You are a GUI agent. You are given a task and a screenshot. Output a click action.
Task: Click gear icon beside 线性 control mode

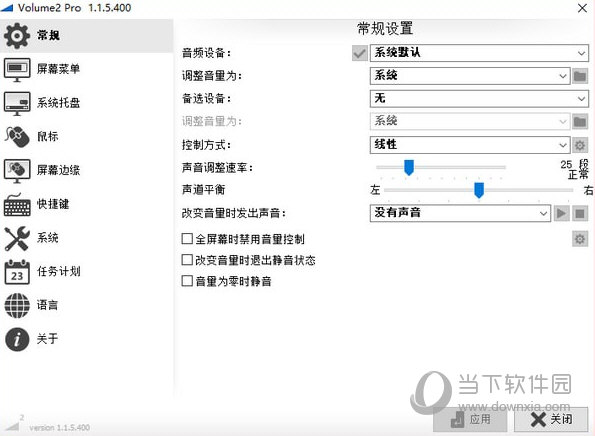pyautogui.click(x=580, y=145)
